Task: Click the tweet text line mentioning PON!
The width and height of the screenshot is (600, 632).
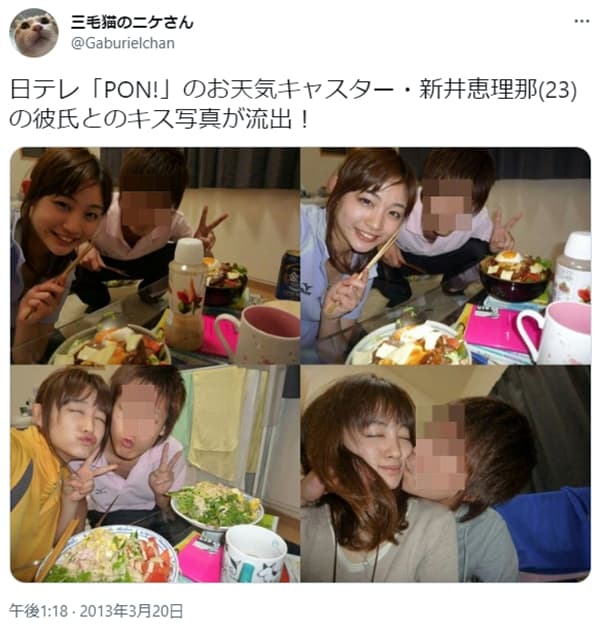Action: coord(293,89)
